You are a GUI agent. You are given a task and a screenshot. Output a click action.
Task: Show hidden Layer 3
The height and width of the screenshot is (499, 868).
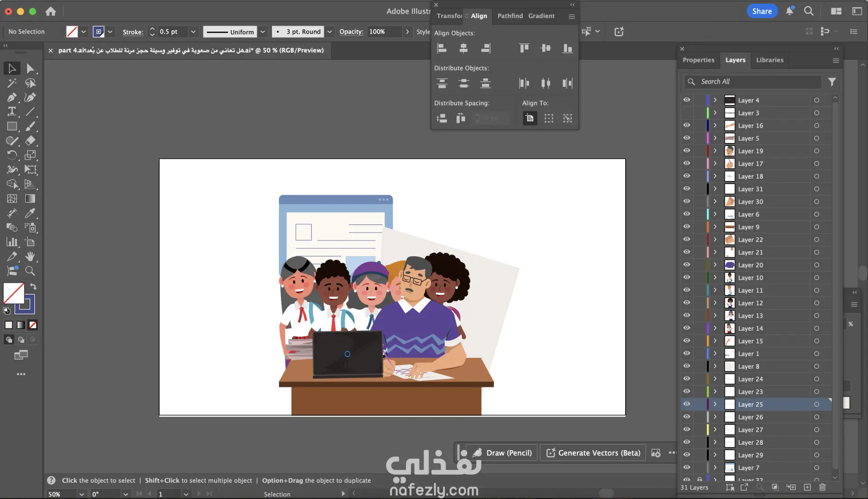[687, 113]
